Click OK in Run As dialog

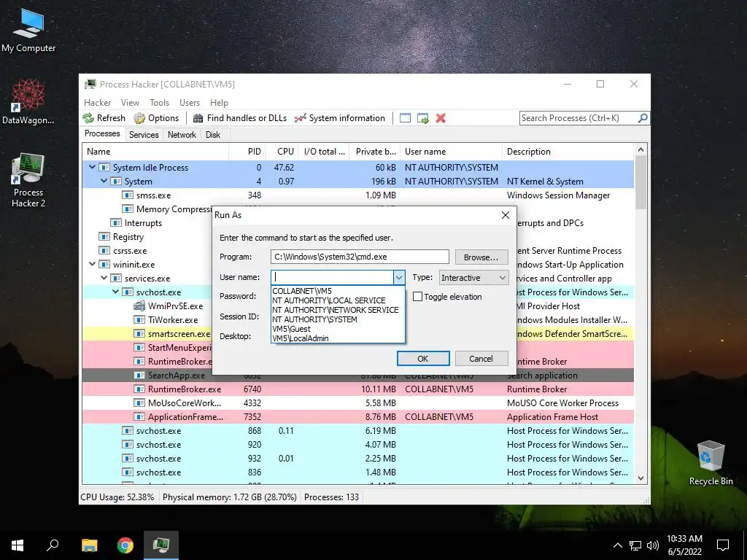[x=423, y=359]
